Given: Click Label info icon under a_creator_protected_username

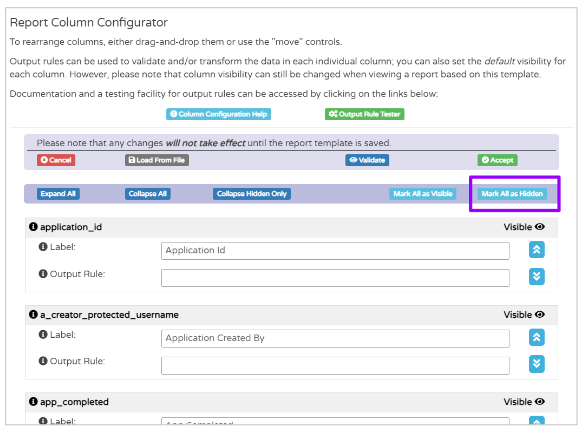Looking at the screenshot, I should [43, 334].
